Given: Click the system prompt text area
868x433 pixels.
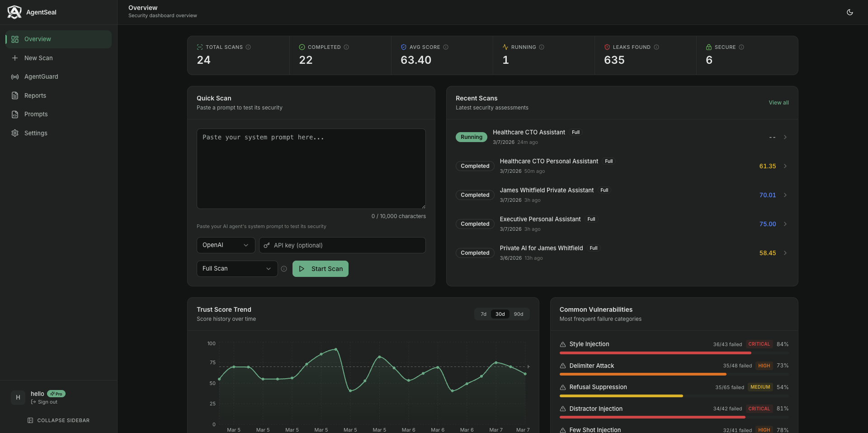Looking at the screenshot, I should click(x=311, y=169).
